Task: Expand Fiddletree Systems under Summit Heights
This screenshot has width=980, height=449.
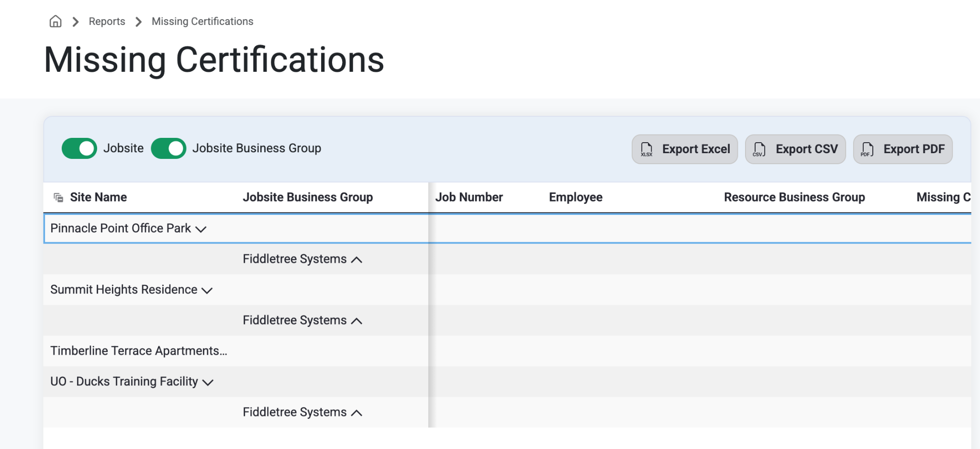Action: (356, 321)
